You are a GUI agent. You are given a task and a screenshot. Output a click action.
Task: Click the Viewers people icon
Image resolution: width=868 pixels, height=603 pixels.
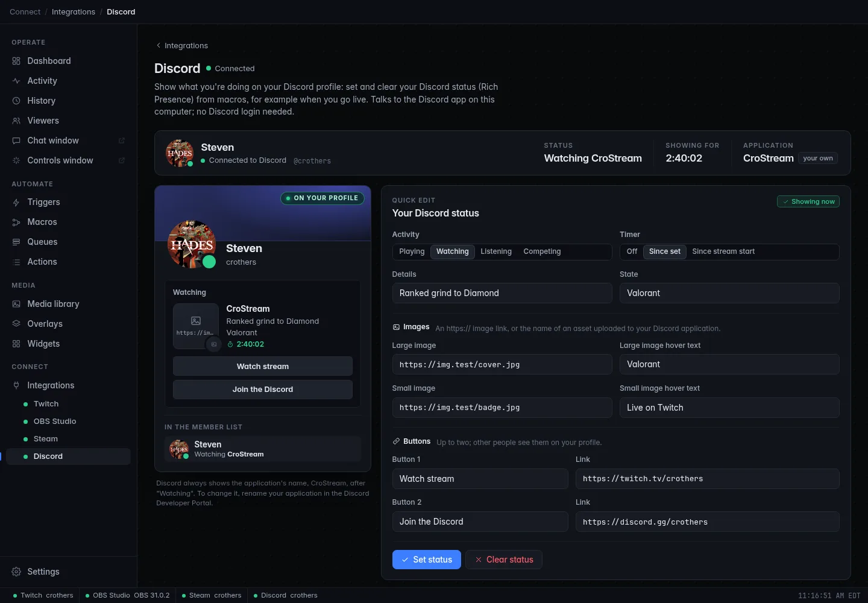[16, 121]
